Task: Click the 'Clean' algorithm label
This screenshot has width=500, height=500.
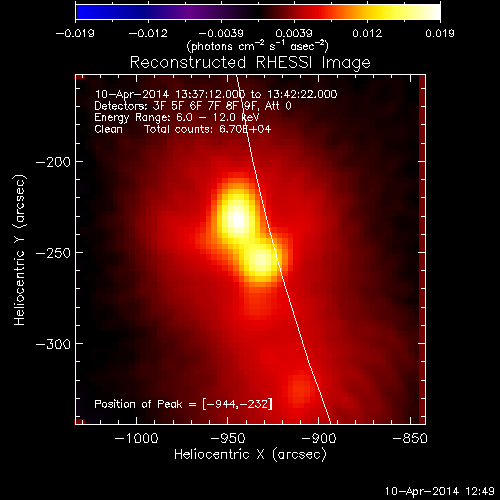Action: (x=108, y=129)
